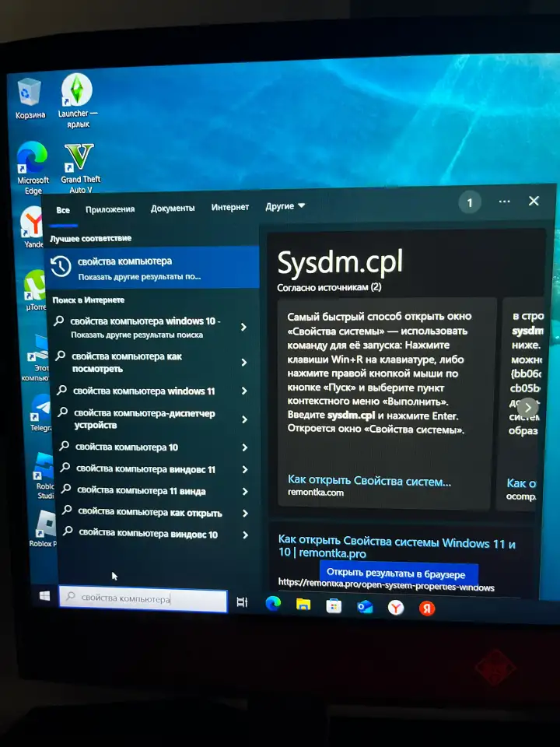Click the remontka.pro URL text
Viewport: 560px width, 747px height.
(387, 585)
